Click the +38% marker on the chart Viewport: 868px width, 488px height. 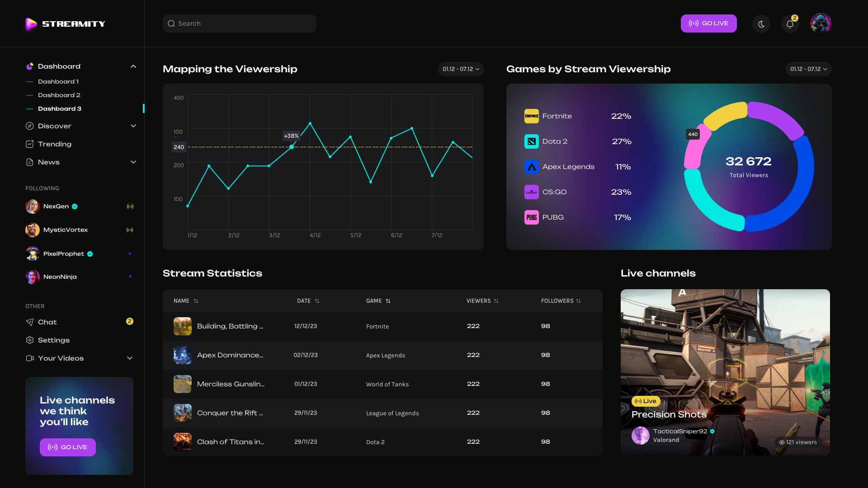291,136
